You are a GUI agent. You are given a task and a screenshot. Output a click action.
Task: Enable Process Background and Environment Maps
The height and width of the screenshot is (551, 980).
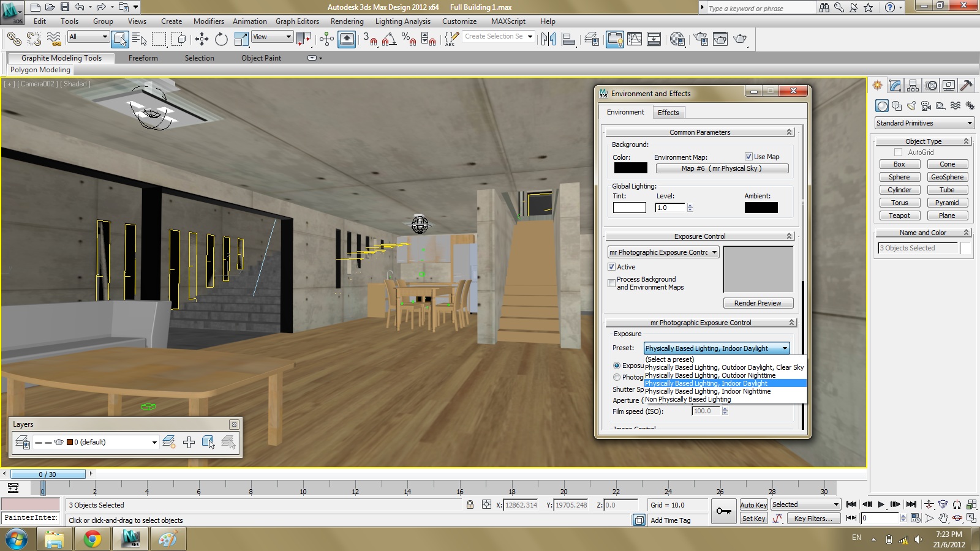[611, 283]
